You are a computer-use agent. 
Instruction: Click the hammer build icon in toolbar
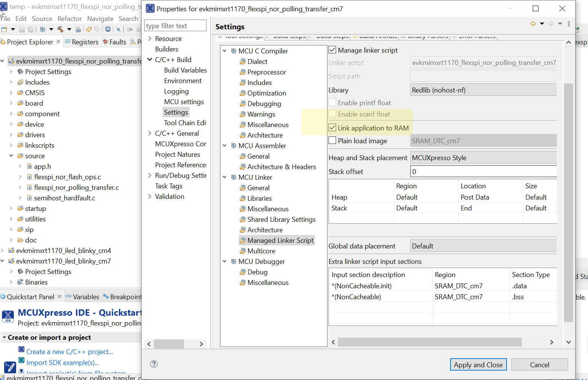point(60,29)
